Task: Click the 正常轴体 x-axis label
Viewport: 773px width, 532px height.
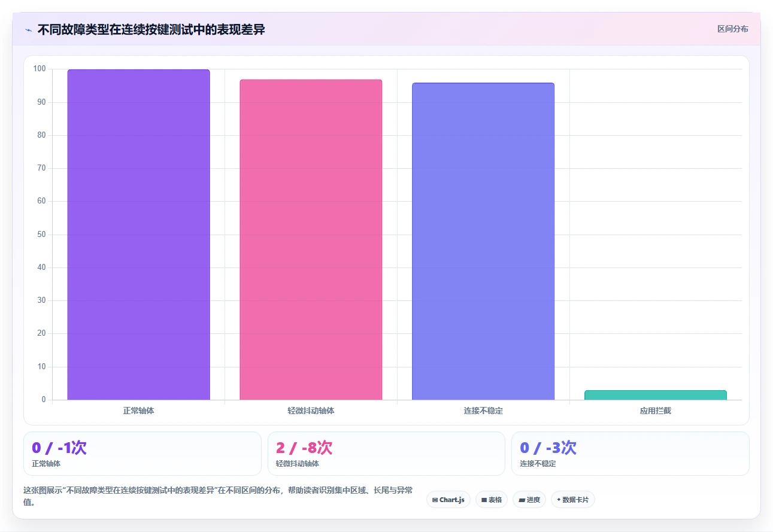Action: pos(138,411)
